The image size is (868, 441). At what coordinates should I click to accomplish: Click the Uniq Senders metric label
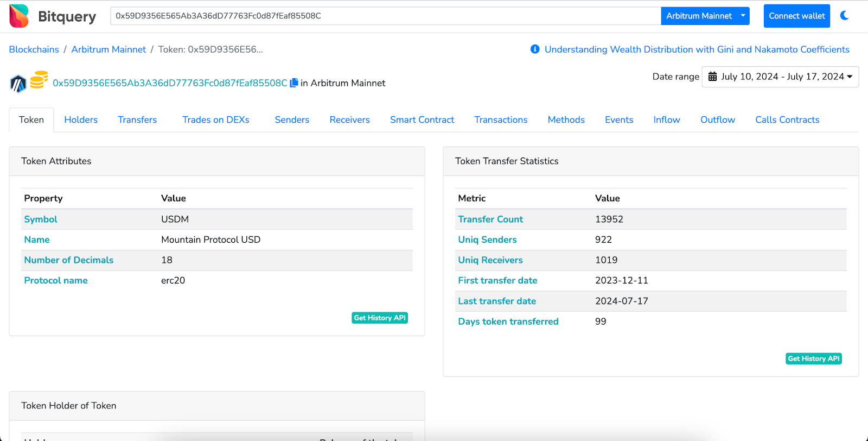487,240
